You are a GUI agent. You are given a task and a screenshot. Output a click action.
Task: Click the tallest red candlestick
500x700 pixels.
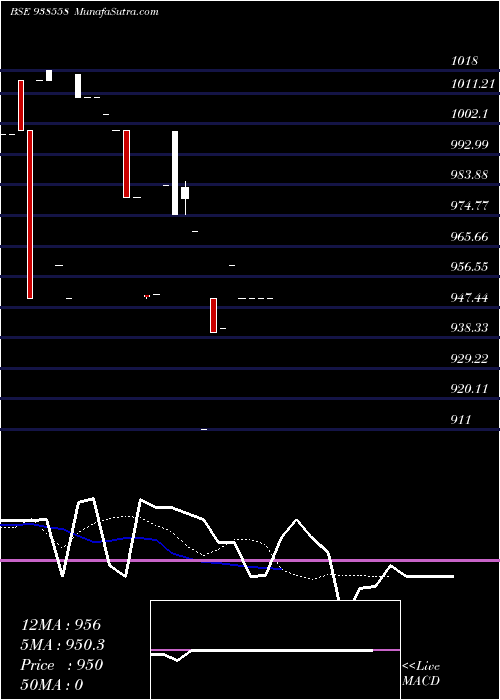tap(30, 214)
